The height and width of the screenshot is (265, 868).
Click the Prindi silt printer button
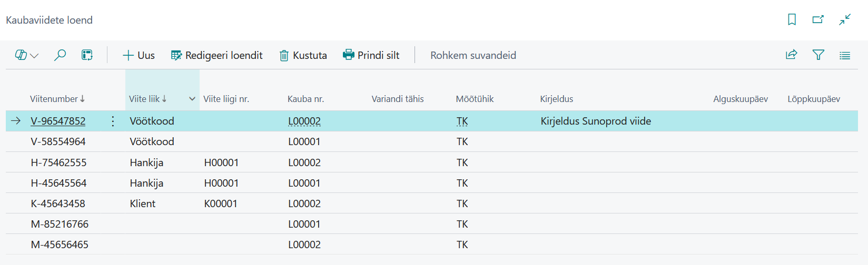[371, 55]
